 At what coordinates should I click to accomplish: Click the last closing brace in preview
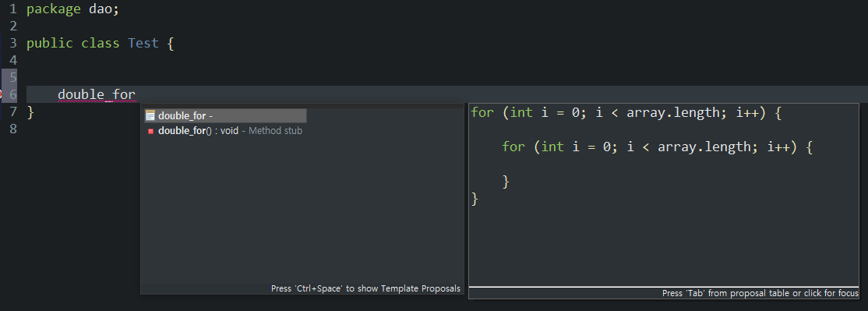tap(475, 198)
